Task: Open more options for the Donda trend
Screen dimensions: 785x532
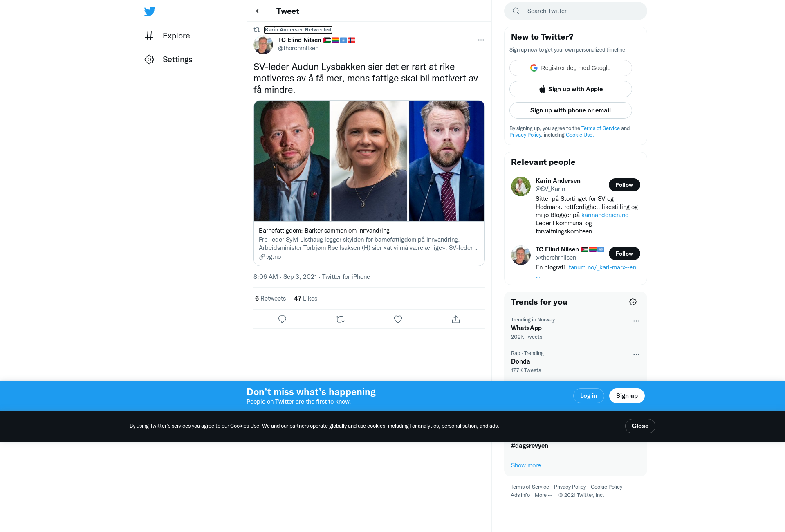Action: (636, 355)
